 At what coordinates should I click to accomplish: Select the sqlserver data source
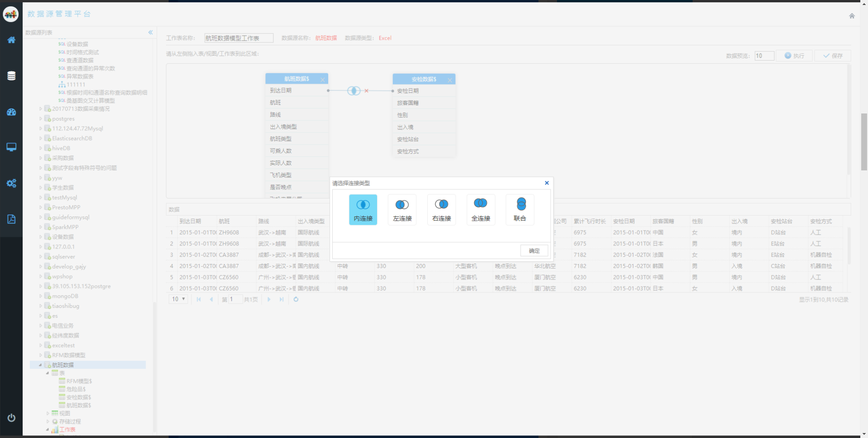pos(64,257)
